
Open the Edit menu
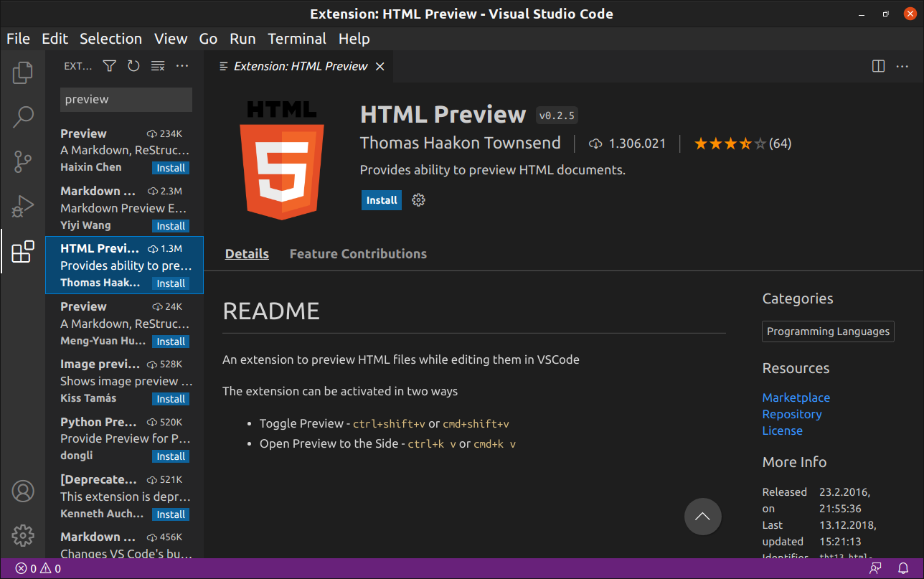[55, 39]
